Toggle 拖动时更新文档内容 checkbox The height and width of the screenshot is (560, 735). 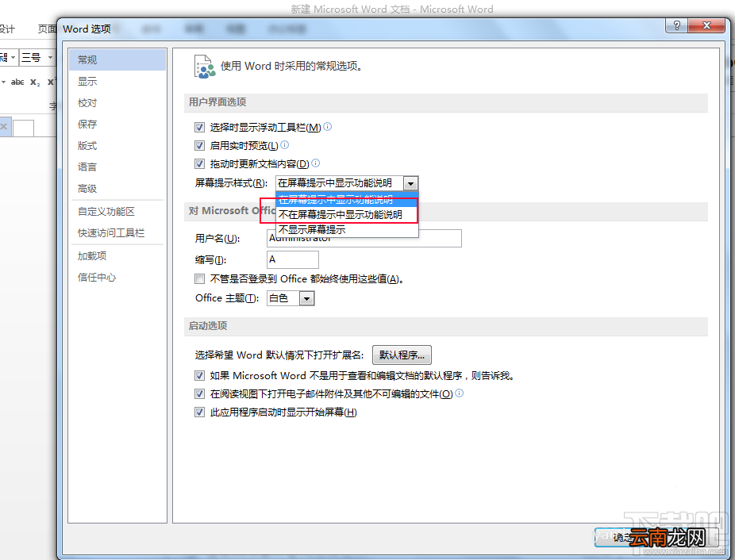(200, 163)
